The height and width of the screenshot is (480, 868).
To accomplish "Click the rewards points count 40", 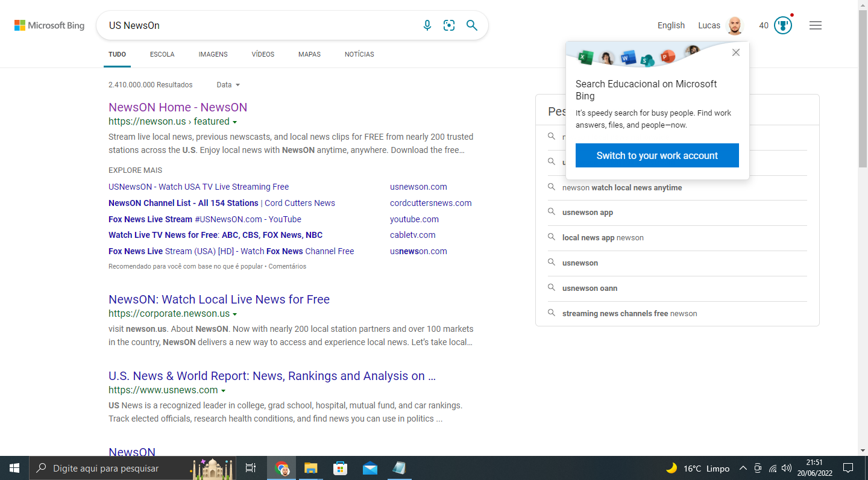I will [x=764, y=25].
